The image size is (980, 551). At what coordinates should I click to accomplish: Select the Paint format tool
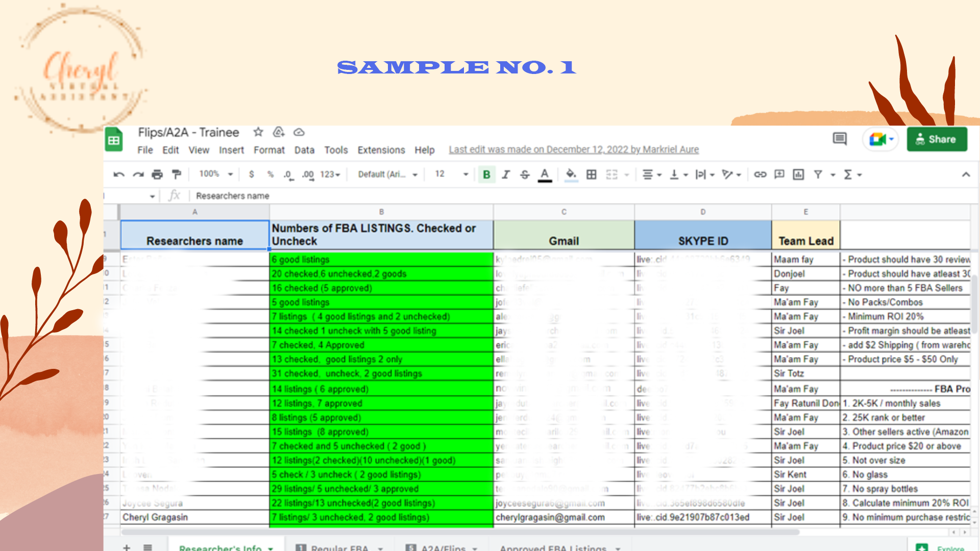coord(177,174)
